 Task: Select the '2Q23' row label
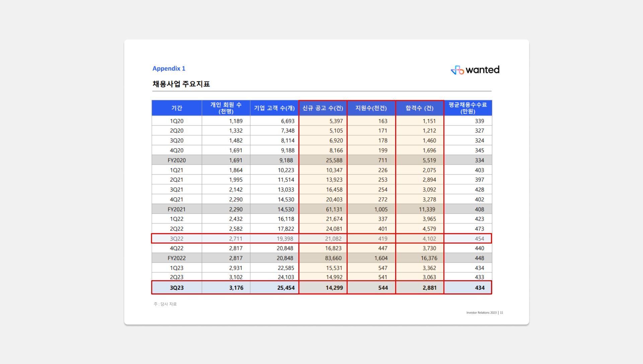(177, 277)
